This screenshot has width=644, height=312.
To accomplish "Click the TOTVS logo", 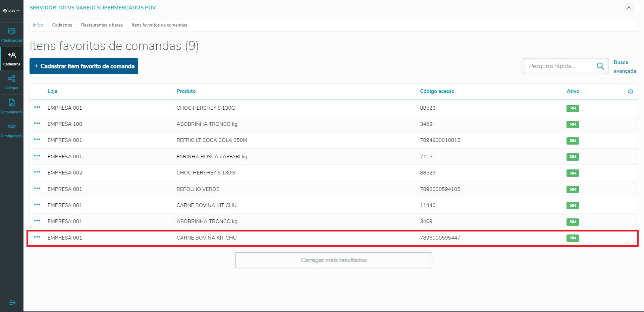I will [x=12, y=11].
